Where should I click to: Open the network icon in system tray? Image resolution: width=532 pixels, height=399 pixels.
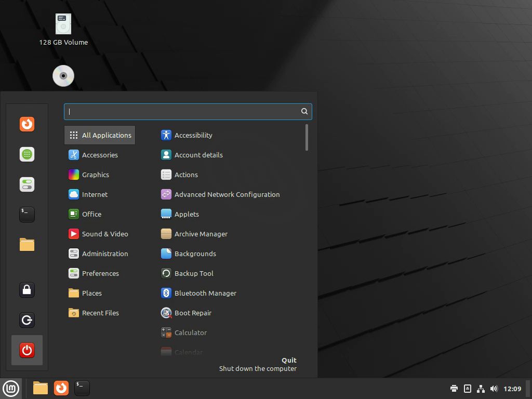click(481, 389)
